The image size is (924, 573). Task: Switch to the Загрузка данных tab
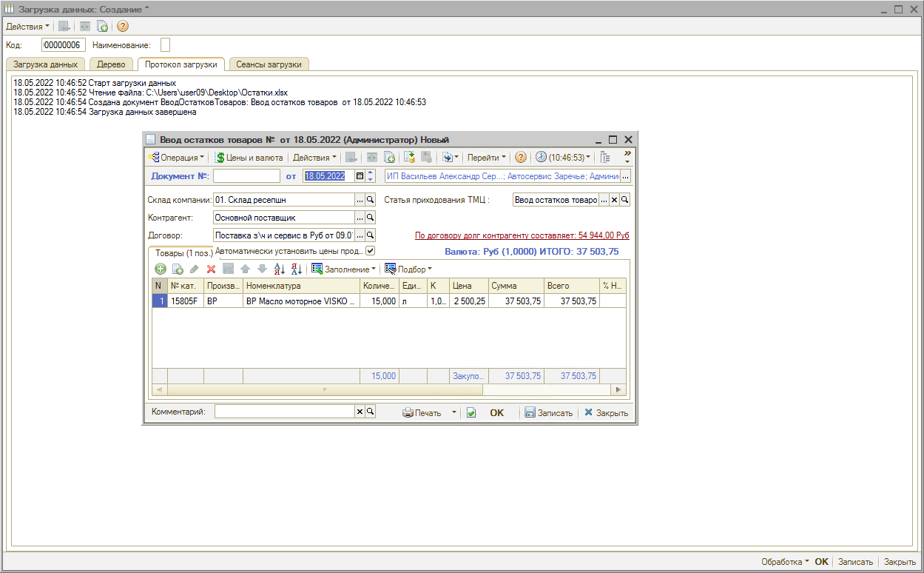click(x=46, y=64)
